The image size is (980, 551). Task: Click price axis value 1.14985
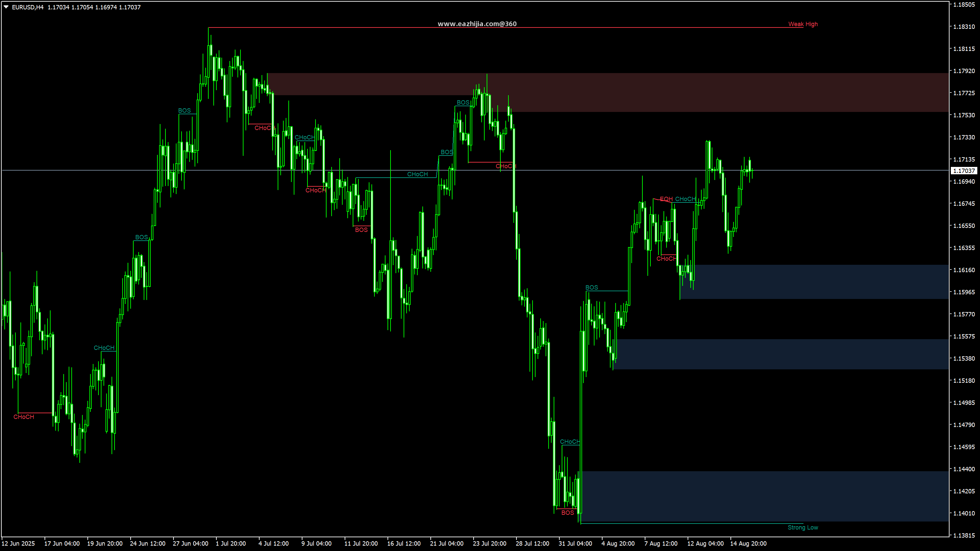964,403
